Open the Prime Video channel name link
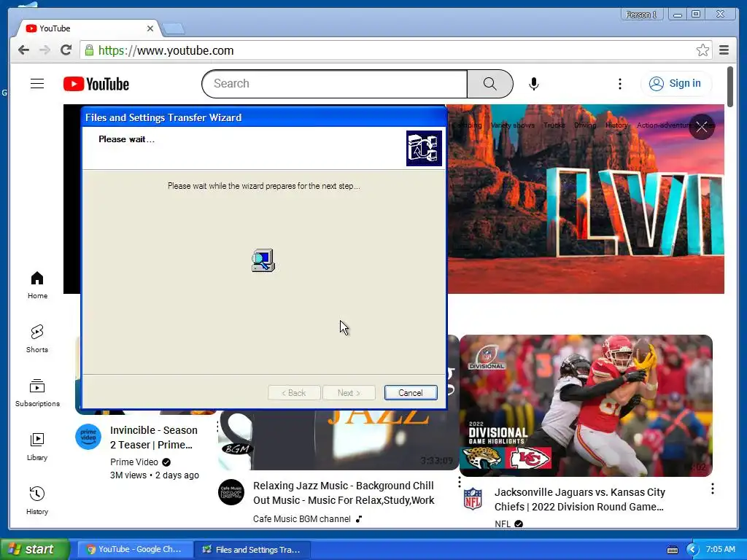Image resolution: width=747 pixels, height=560 pixels. (134, 462)
